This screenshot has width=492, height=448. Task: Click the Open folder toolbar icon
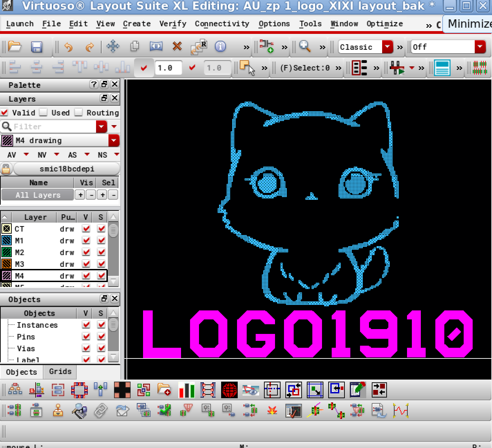pyautogui.click(x=15, y=46)
